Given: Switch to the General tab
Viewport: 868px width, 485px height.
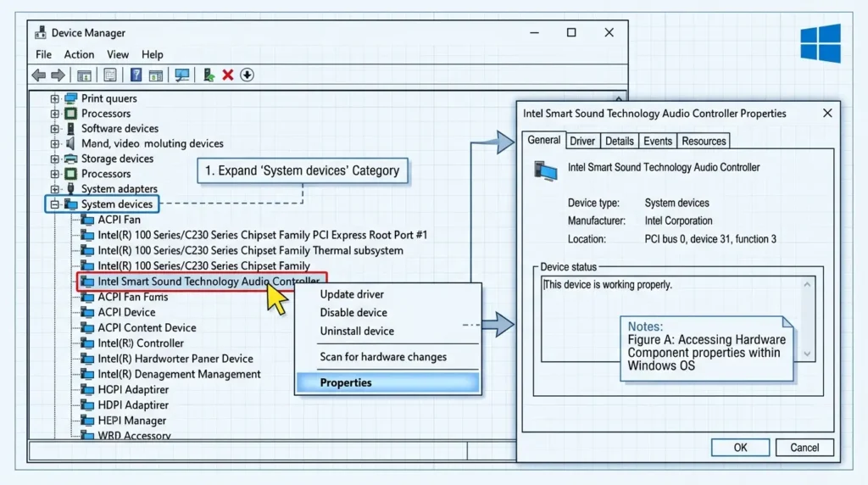Looking at the screenshot, I should tap(543, 140).
